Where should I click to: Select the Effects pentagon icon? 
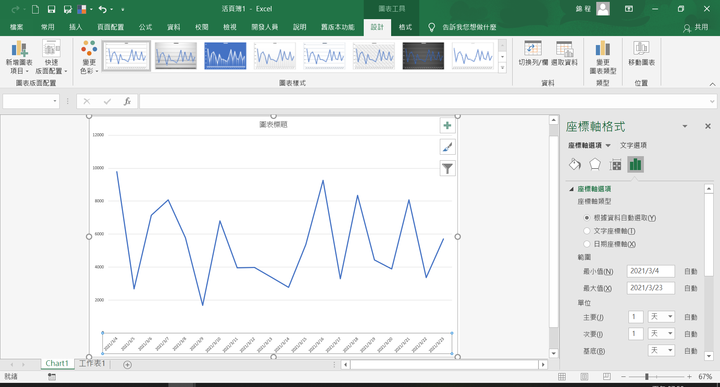point(595,164)
